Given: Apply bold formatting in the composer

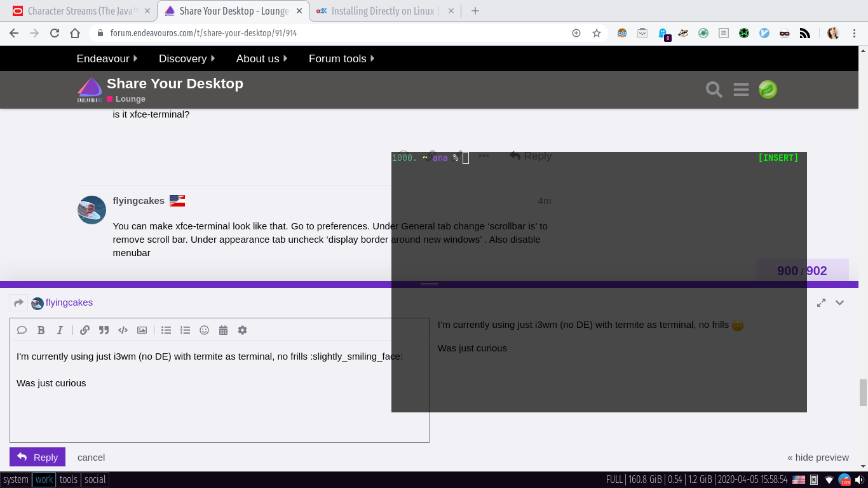Looking at the screenshot, I should 41,330.
